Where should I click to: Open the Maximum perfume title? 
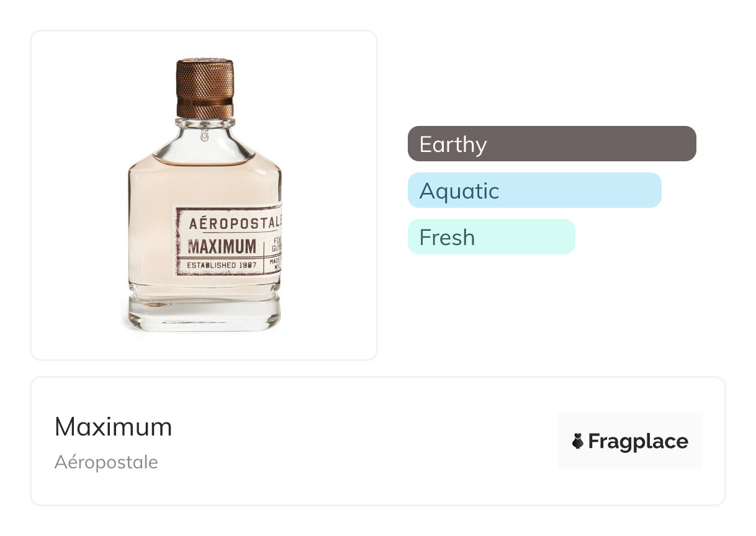tap(113, 427)
